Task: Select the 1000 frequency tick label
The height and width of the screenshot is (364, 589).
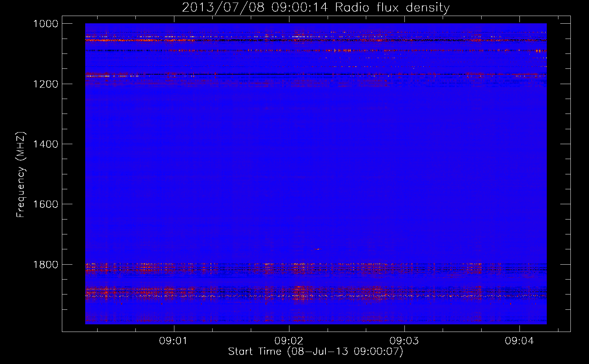Action: (x=46, y=24)
